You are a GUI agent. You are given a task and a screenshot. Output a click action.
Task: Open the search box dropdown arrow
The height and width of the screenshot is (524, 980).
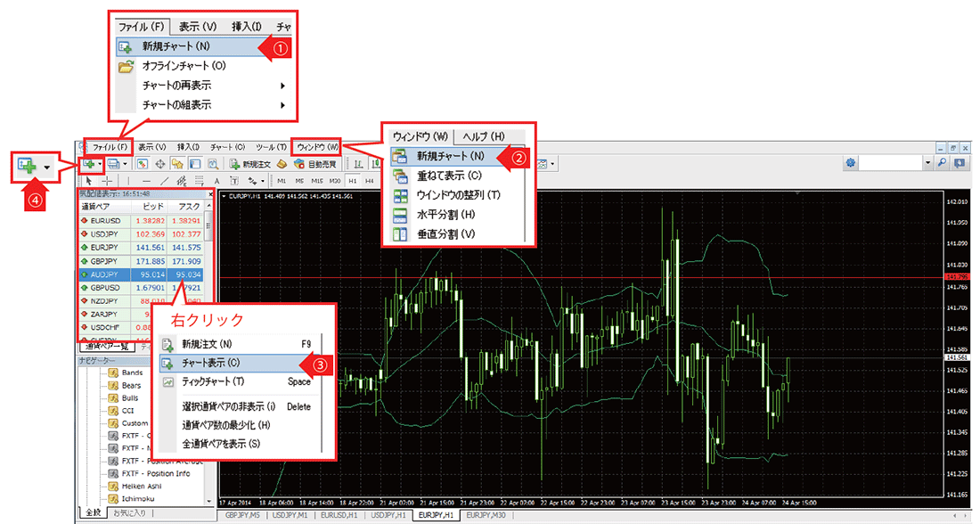[928, 163]
